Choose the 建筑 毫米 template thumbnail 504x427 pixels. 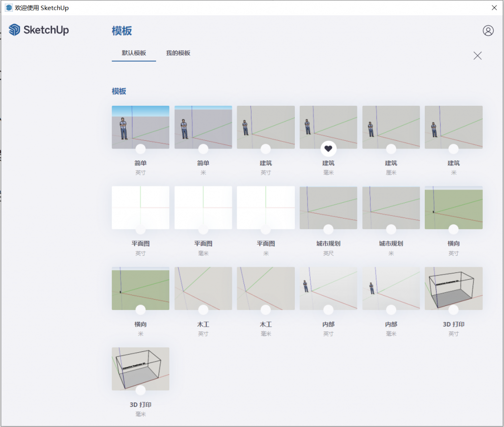[x=328, y=127]
